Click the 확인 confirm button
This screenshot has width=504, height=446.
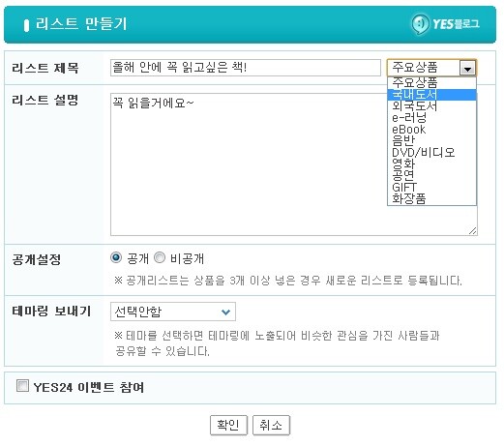(228, 425)
